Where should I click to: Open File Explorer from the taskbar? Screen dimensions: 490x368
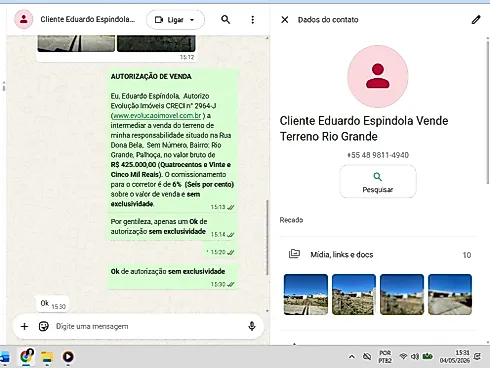47,357
